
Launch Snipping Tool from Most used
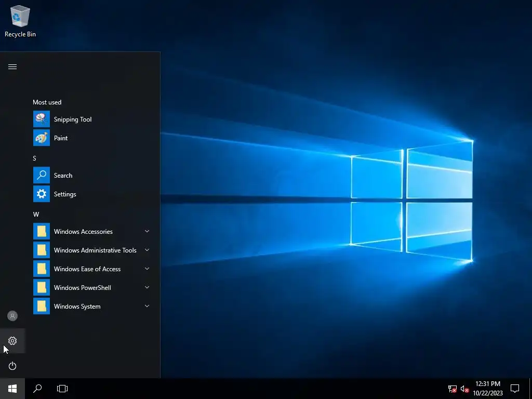tap(91, 119)
